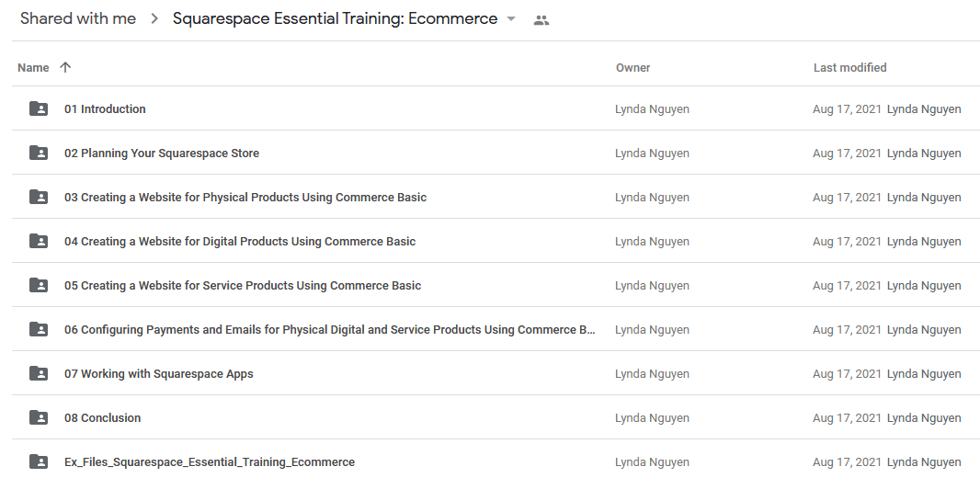Click the Squarespace Essential Training: Ecommerce breadcrumb title
This screenshot has height=478, width=980.
pos(335,18)
